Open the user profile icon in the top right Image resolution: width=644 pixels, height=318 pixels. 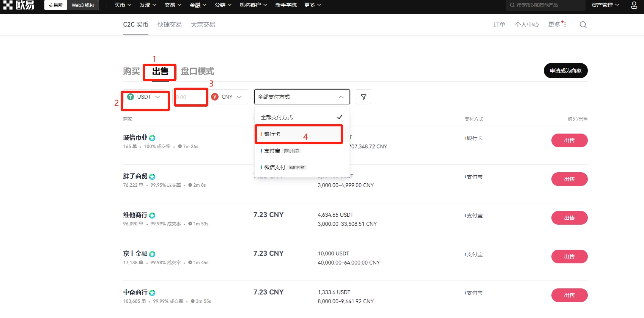coord(634,5)
